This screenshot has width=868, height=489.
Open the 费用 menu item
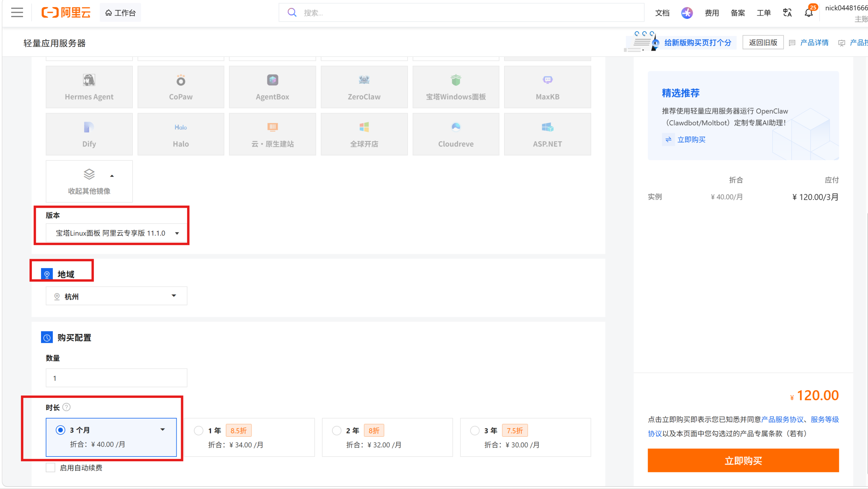tap(712, 13)
